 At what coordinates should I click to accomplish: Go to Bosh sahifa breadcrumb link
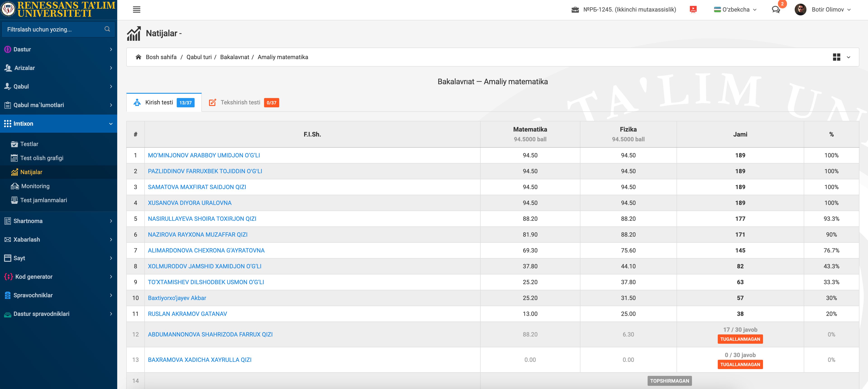point(161,57)
